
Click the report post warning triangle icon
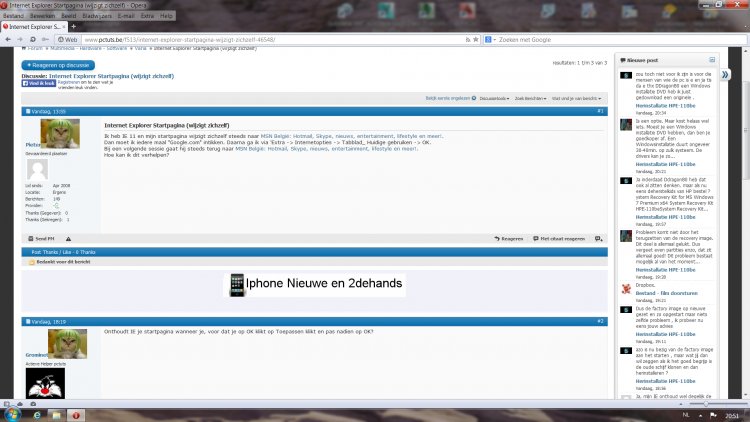[x=68, y=239]
